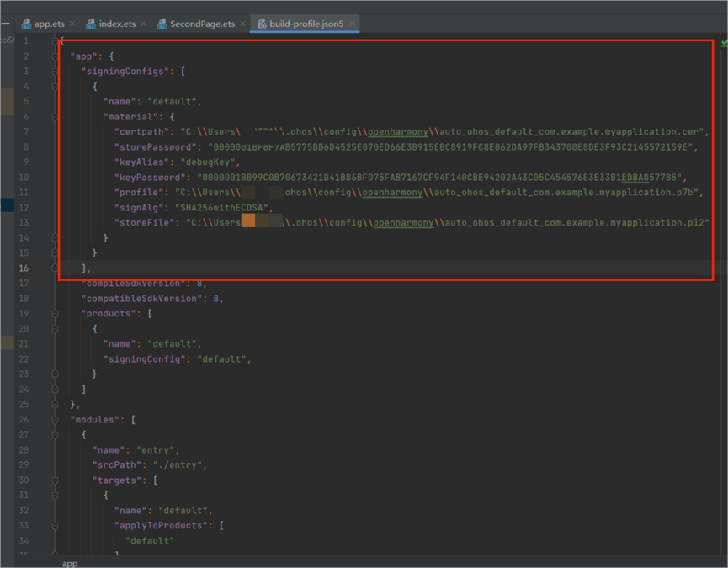This screenshot has width=728, height=568.
Task: Select the SecondPage.ets tab
Action: 196,24
